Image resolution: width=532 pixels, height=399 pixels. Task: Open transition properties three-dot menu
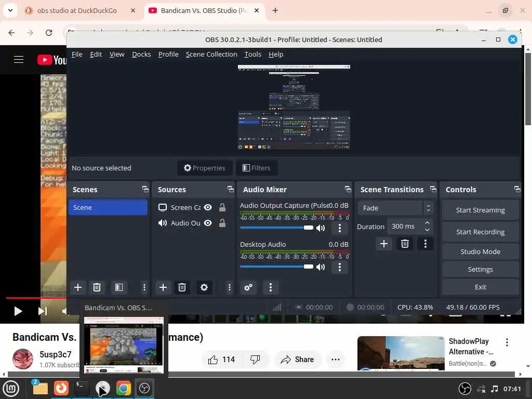click(425, 244)
